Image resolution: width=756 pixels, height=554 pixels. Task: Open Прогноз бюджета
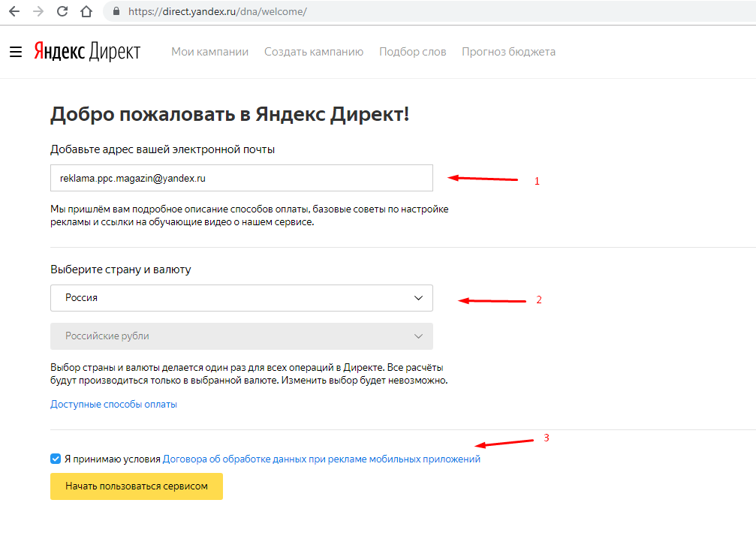pos(509,52)
